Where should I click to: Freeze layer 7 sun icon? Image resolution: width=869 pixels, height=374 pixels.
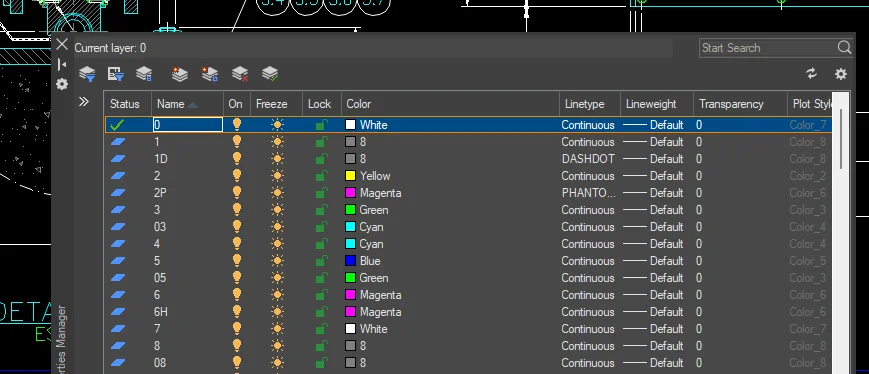[278, 329]
